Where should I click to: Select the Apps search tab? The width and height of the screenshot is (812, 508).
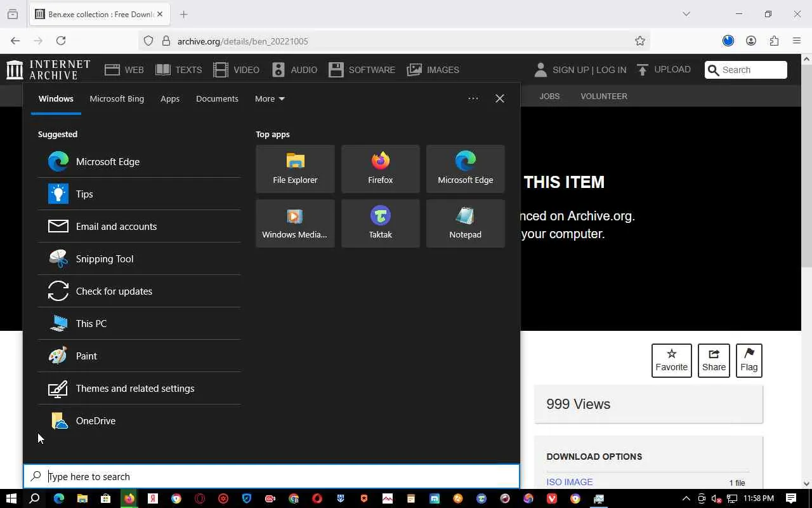tap(170, 98)
